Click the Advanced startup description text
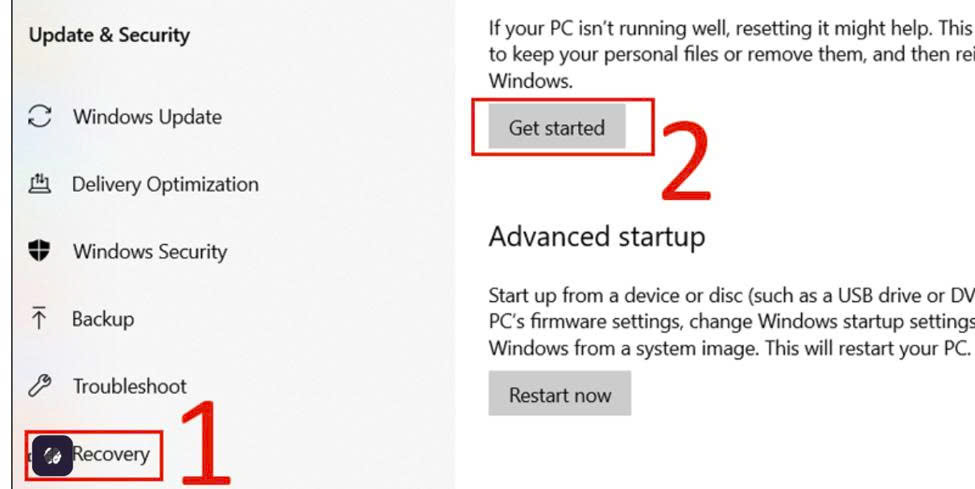975x489 pixels. tap(731, 321)
